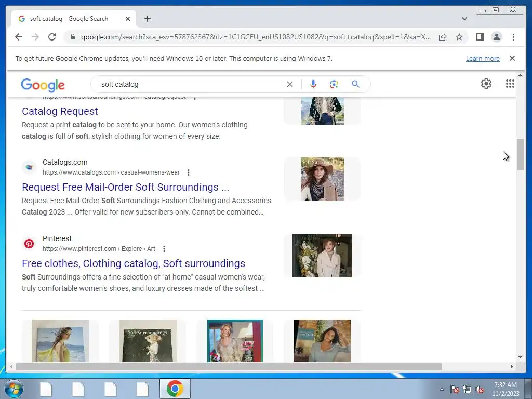Open Action Center flag tray icon
Screen dimensions: 532x399
tap(455, 389)
